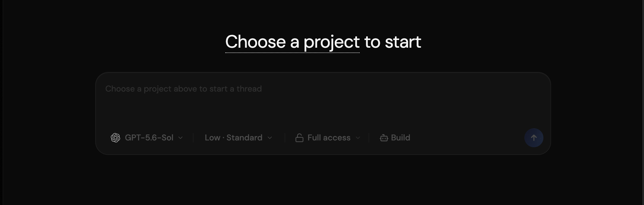Expand the chevron after Low · Standard
644x205 pixels.
[270, 138]
